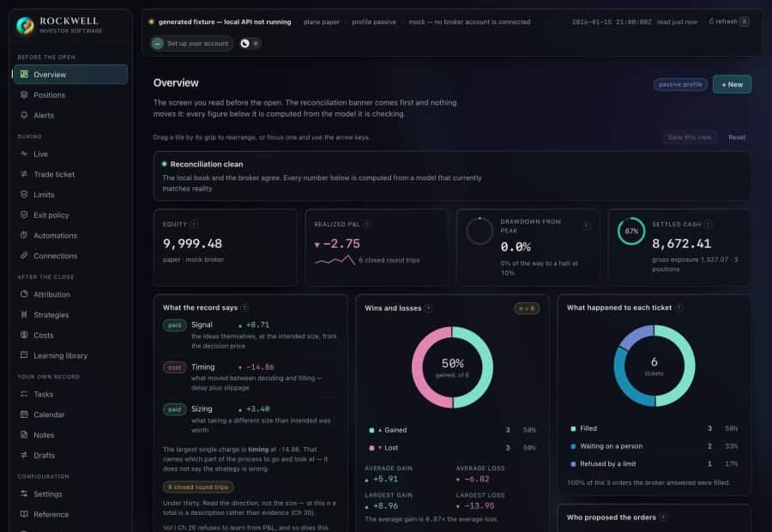This screenshot has height=532, width=772.
Task: Click the Live pulse icon
Action: click(x=24, y=154)
